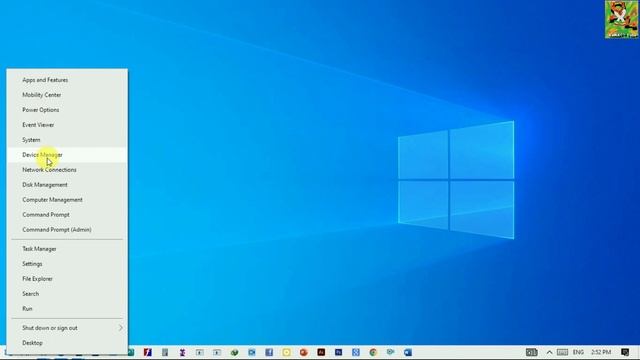Click the Facebook icon on the taskbar
This screenshot has height=360, width=640.
269,352
